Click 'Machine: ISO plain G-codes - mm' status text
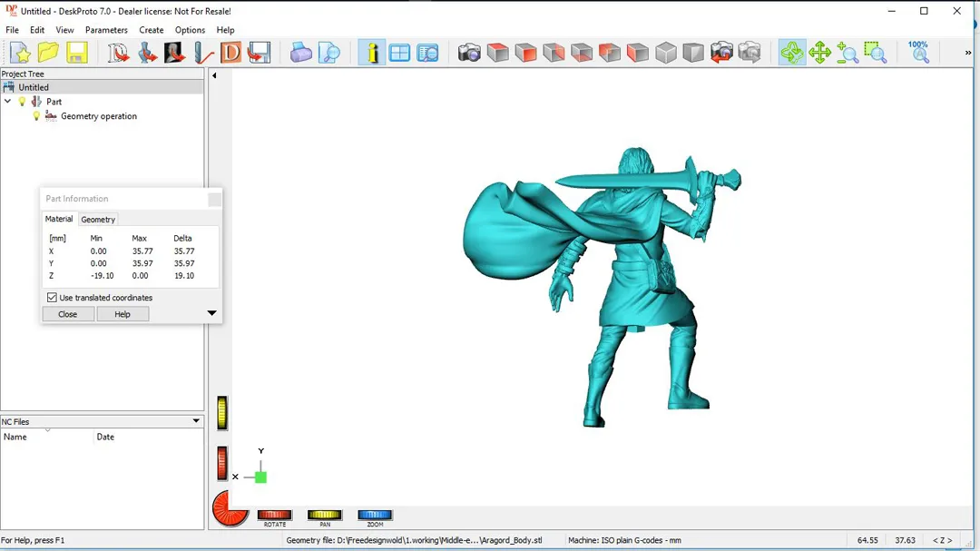The height and width of the screenshot is (551, 980). coord(624,540)
